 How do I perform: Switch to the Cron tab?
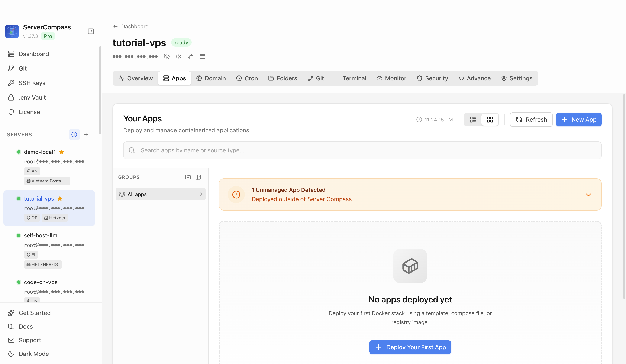point(247,78)
